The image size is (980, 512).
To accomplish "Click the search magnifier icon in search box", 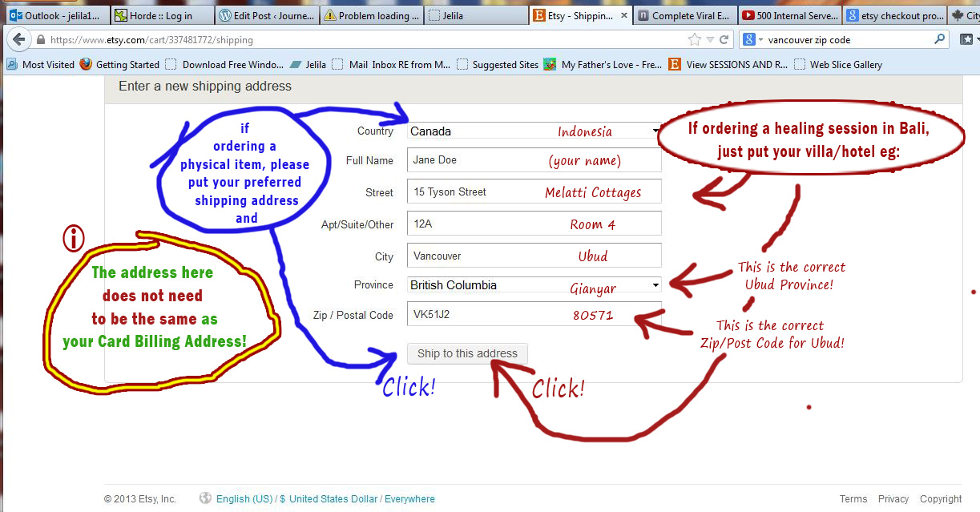I will point(940,39).
